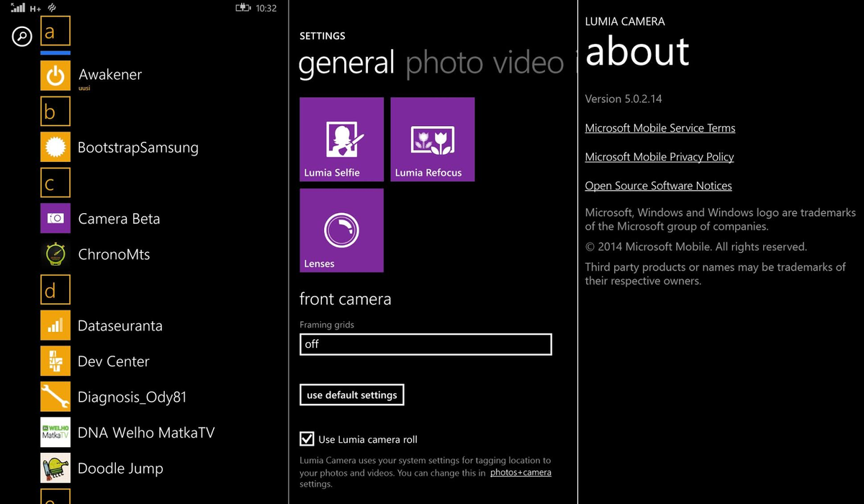Open Open Source Software Notices link
Viewport: 864px width, 504px height.
tap(658, 185)
